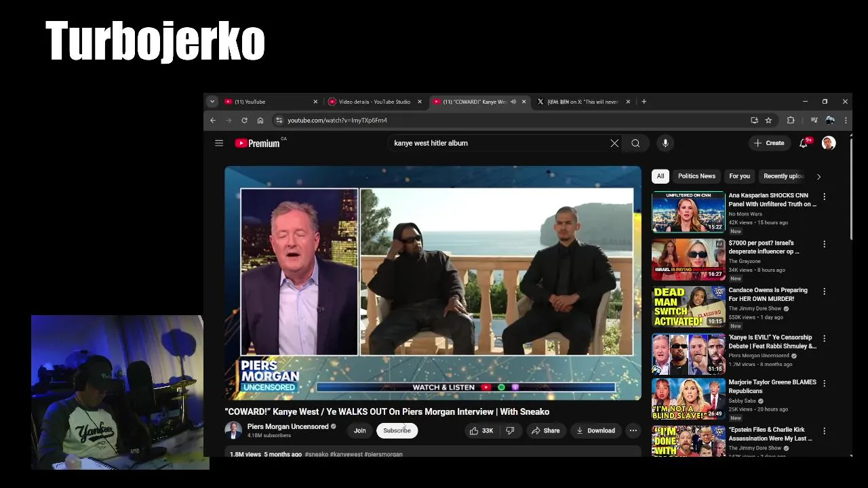Open the browser media controls icon
This screenshot has width=868, height=488.
click(x=814, y=120)
